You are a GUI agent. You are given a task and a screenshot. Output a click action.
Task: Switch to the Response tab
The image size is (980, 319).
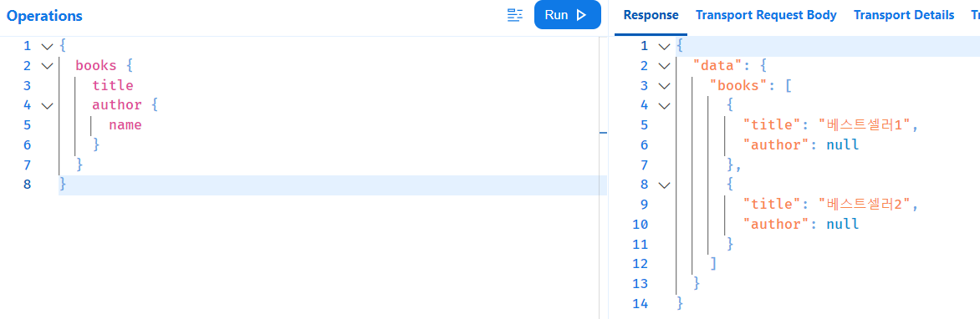651,15
